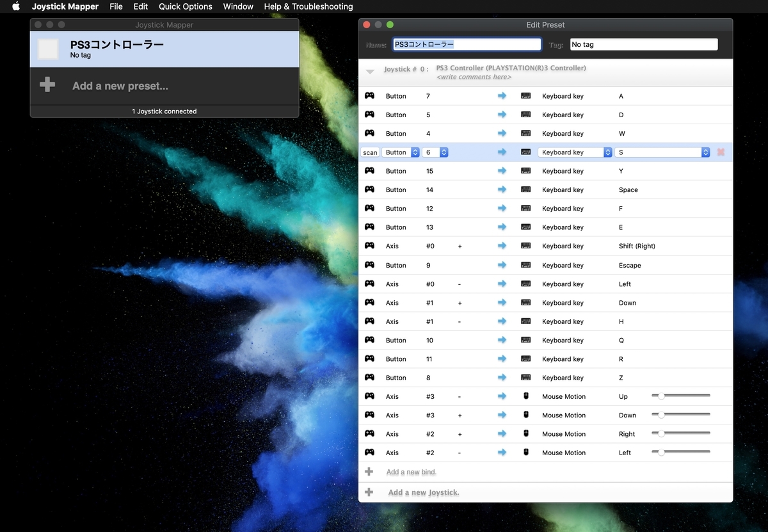The width and height of the screenshot is (768, 532).
Task: Open the Quick Options menu
Action: tap(186, 6)
